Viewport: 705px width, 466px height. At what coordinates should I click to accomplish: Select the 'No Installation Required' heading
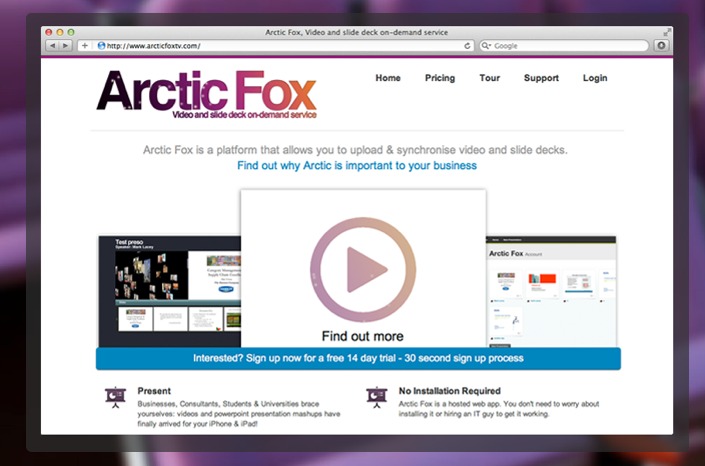[450, 391]
